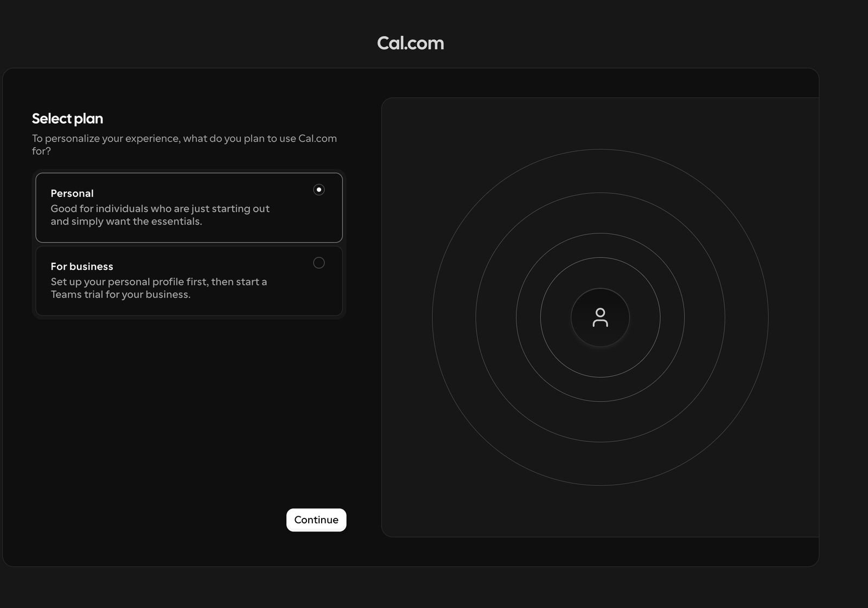This screenshot has height=608, width=868.
Task: Click the 'For business' plan title text
Action: click(x=82, y=267)
